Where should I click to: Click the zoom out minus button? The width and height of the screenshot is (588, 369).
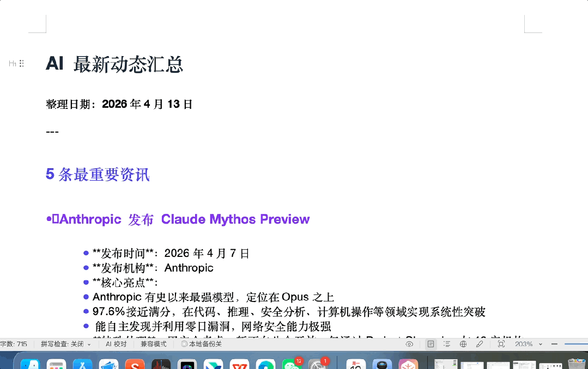[554, 344]
